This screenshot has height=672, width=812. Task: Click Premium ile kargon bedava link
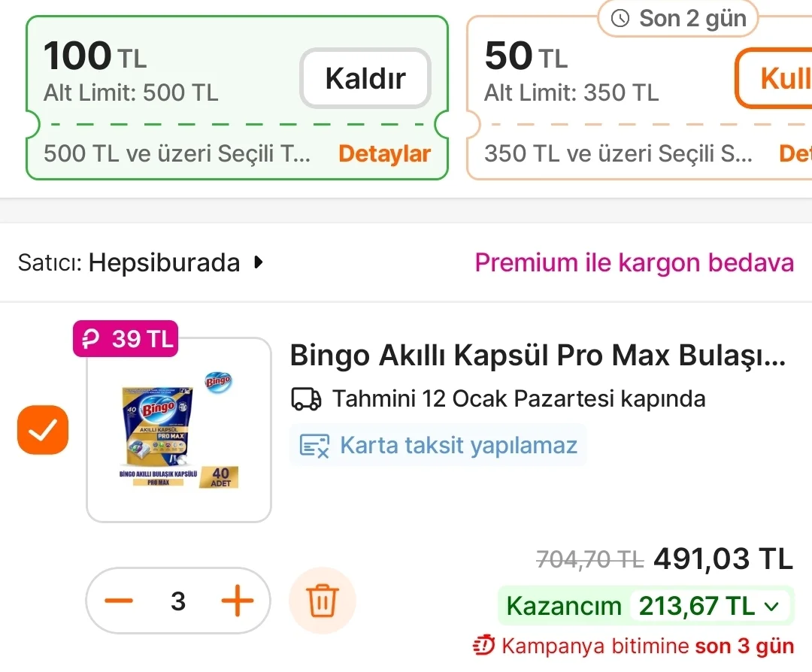pyautogui.click(x=634, y=263)
